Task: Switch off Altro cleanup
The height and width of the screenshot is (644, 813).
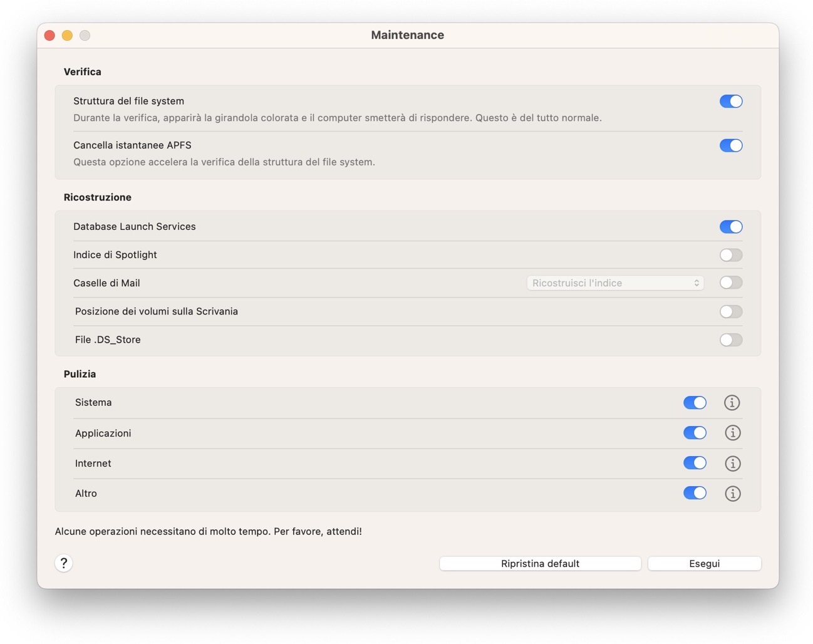Action: click(x=695, y=493)
